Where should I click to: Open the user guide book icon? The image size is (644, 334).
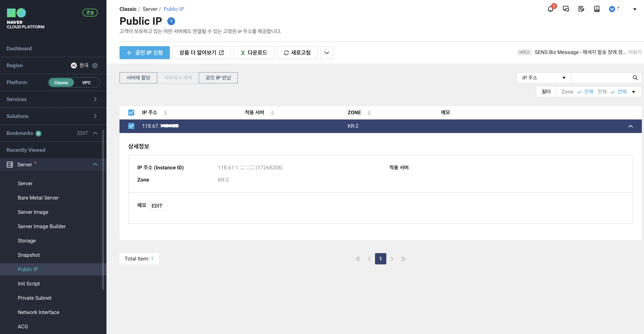pos(596,9)
